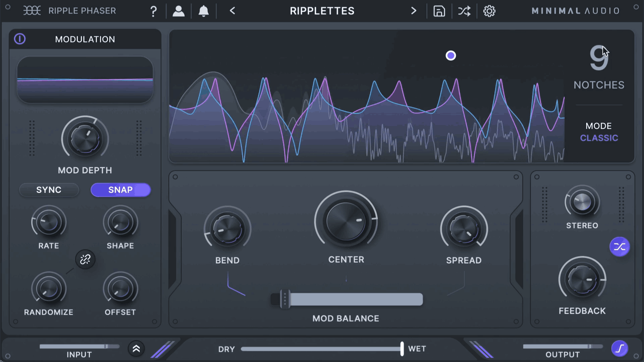Click the RANDOMIZE knob
This screenshot has height=362, width=644.
[49, 288]
